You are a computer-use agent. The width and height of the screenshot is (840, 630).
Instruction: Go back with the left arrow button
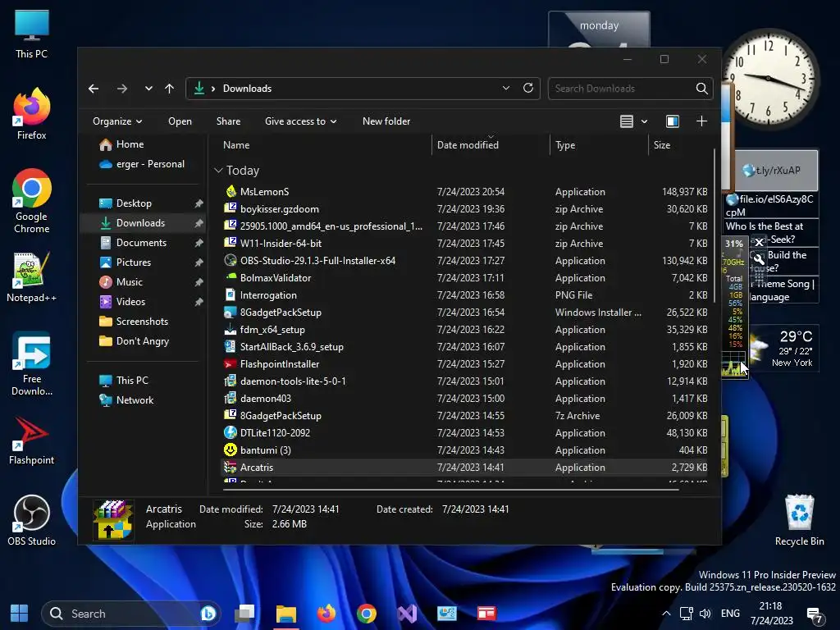94,89
